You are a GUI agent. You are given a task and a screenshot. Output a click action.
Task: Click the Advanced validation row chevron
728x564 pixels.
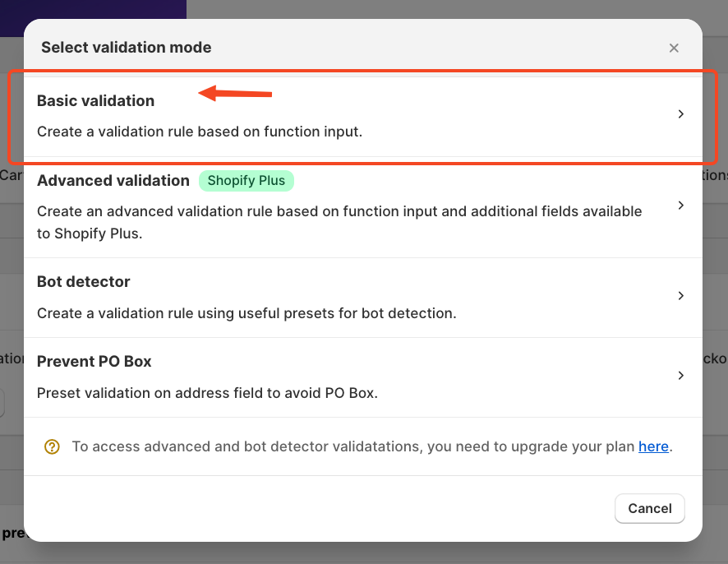tap(680, 206)
